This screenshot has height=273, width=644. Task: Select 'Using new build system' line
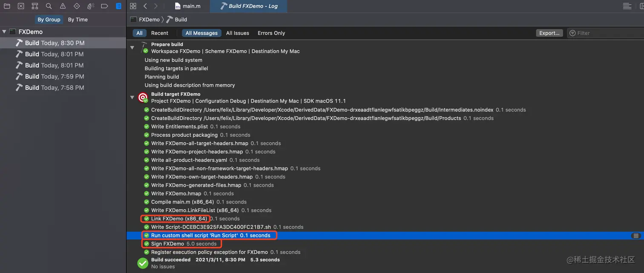click(x=173, y=60)
